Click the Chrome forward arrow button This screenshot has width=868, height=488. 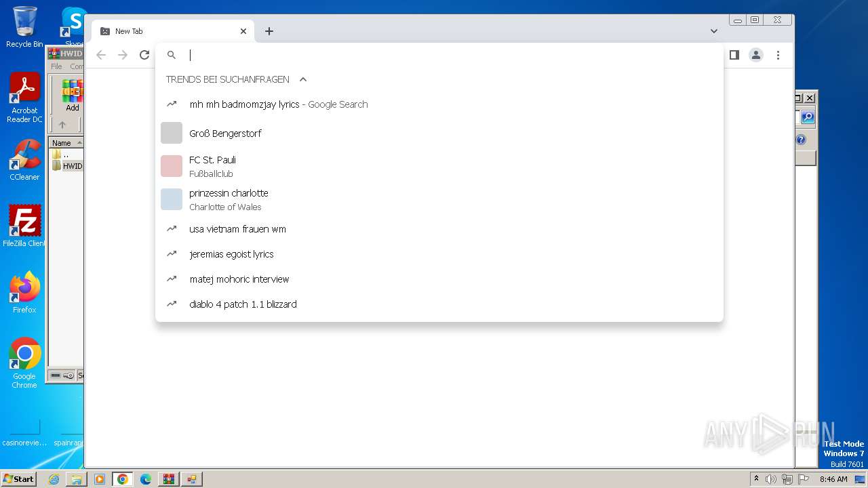tap(123, 55)
